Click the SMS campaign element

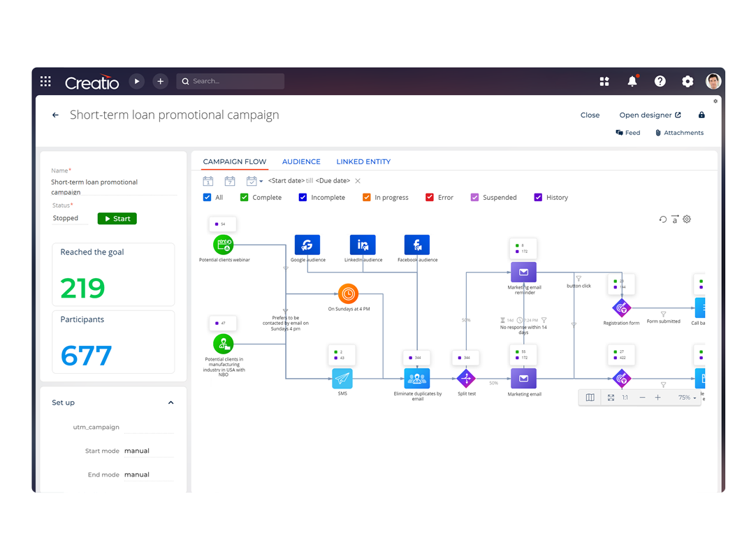point(342,379)
